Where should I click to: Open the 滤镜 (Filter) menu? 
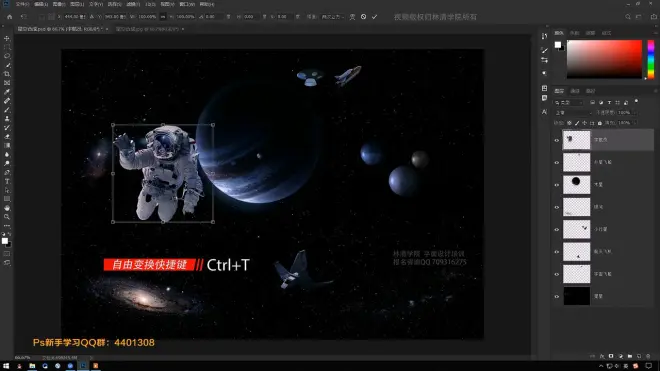click(x=133, y=4)
